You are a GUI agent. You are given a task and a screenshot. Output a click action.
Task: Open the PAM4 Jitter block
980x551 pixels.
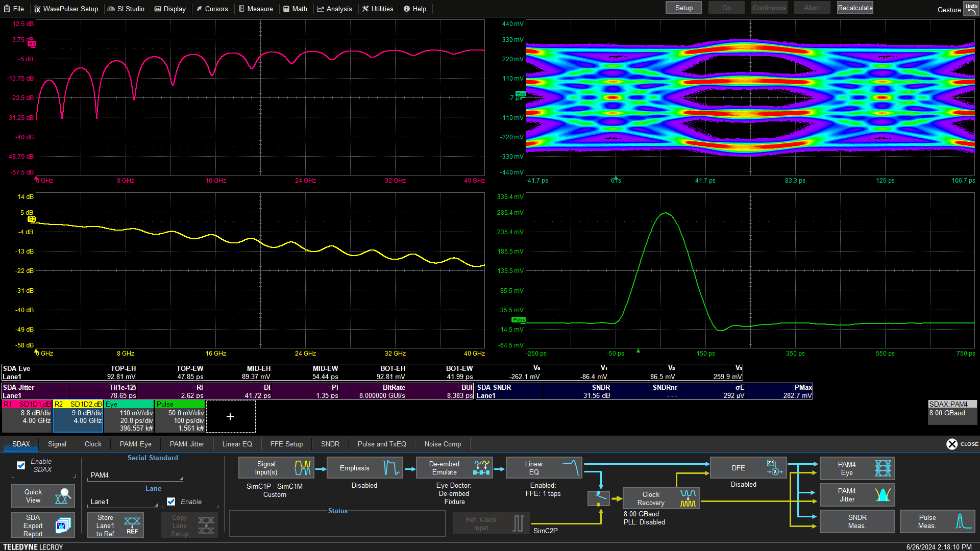point(856,495)
